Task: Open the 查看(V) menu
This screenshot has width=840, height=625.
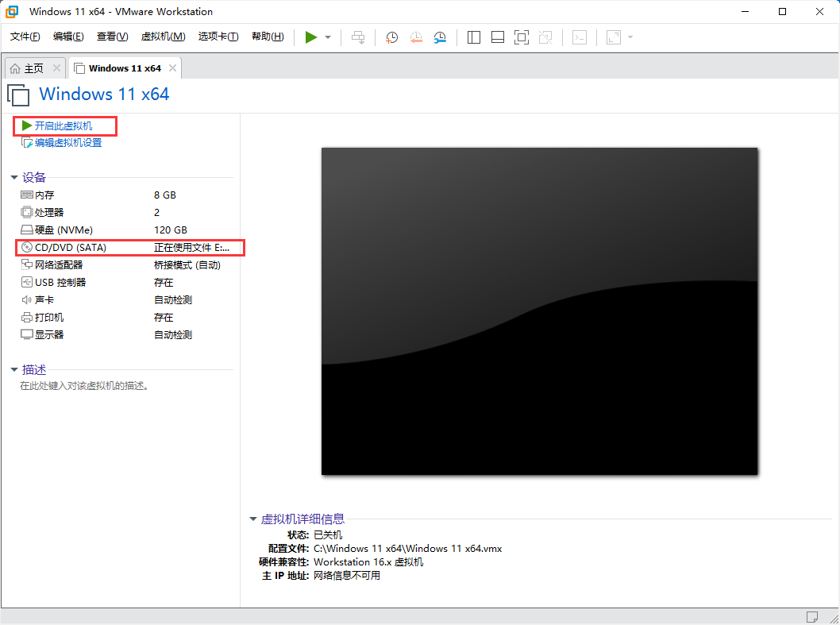Action: [x=113, y=37]
